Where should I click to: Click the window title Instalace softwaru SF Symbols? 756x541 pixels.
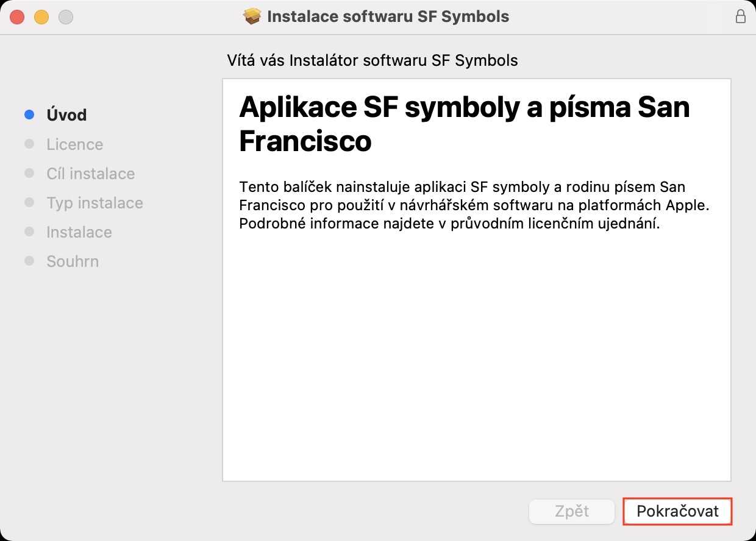pos(388,16)
